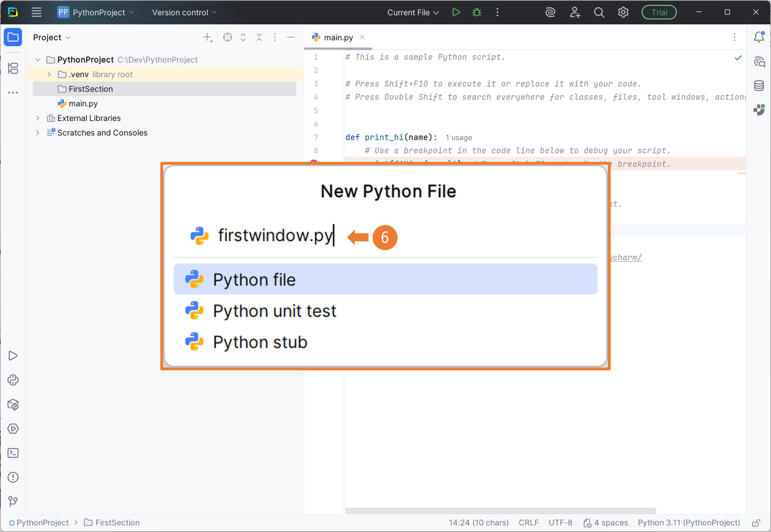Expand External Libraries node
Screen dimensions: 771x532
click(x=38, y=118)
